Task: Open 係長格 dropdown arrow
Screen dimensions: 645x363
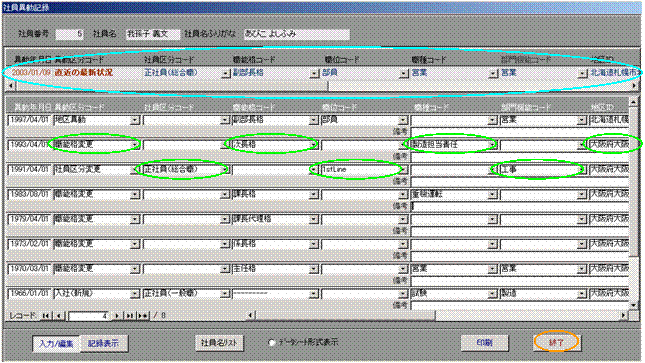Action: (x=314, y=244)
